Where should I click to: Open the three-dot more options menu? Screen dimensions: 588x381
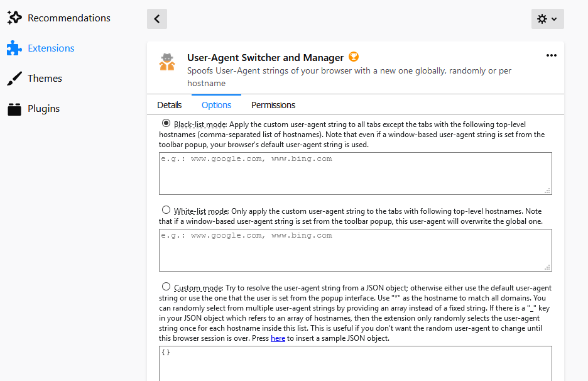(x=552, y=55)
